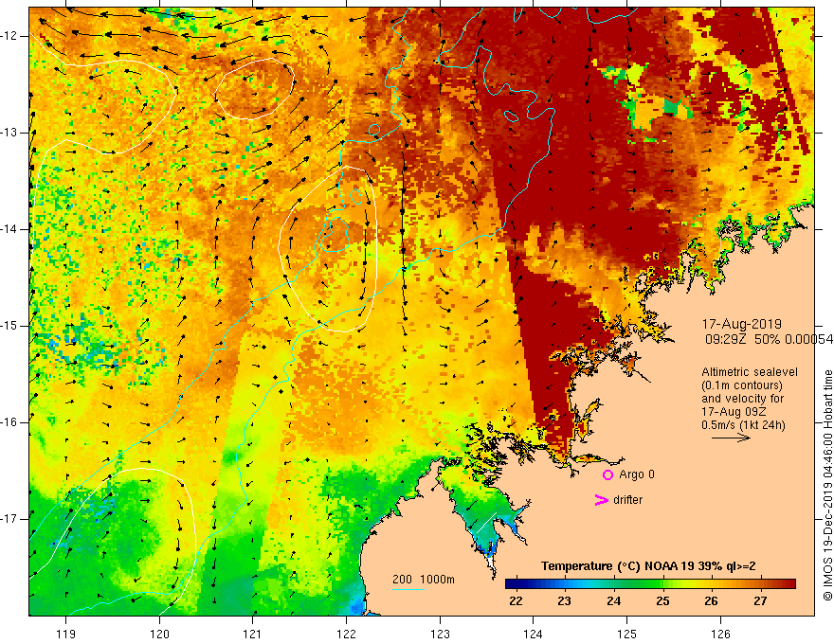Click the -14 latitude axis label
Image resolution: width=834 pixels, height=644 pixels.
tap(10, 229)
